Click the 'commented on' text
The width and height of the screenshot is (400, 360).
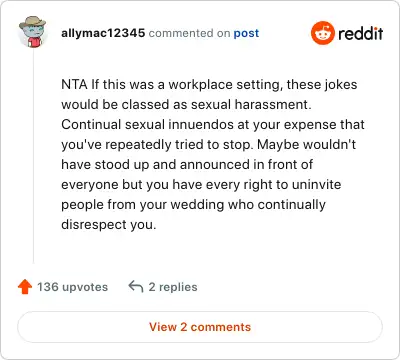pyautogui.click(x=189, y=33)
